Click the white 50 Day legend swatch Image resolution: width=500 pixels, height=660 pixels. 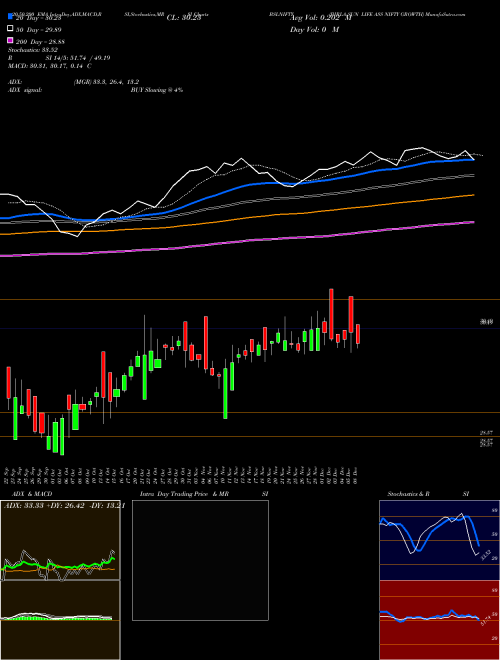10,29
